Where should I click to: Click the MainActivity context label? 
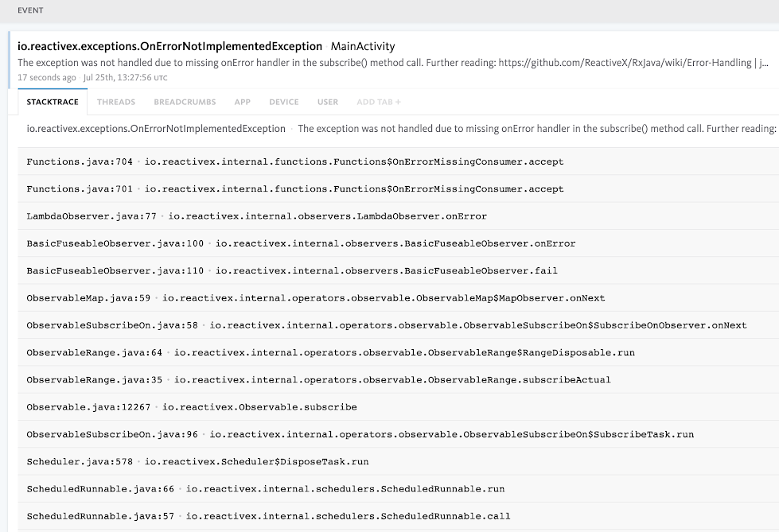click(363, 46)
